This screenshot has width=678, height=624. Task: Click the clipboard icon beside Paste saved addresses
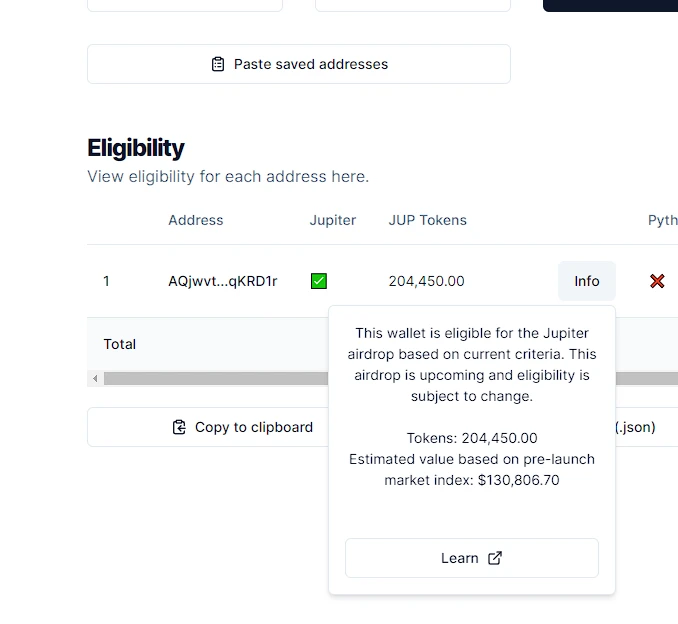(x=218, y=64)
